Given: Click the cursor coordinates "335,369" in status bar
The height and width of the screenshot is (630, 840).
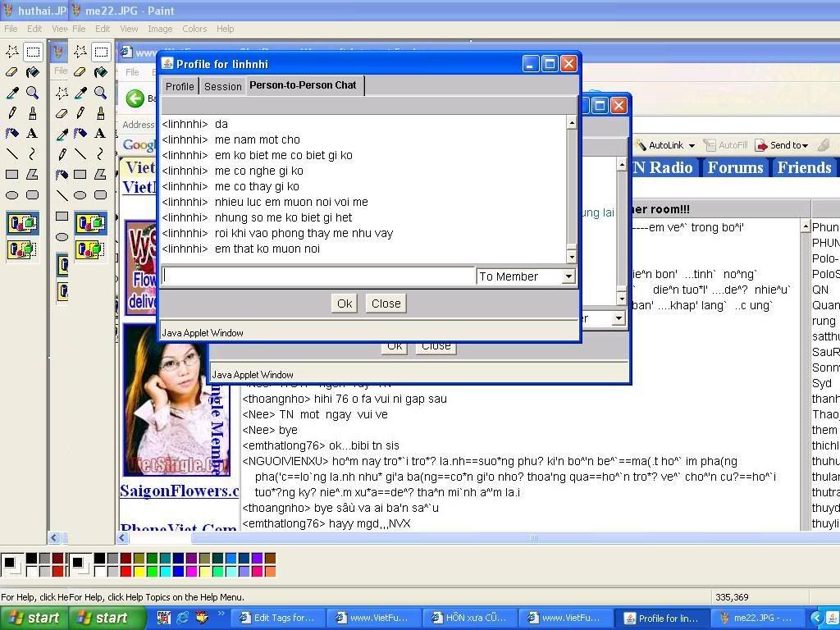Looking at the screenshot, I should click(x=732, y=597).
